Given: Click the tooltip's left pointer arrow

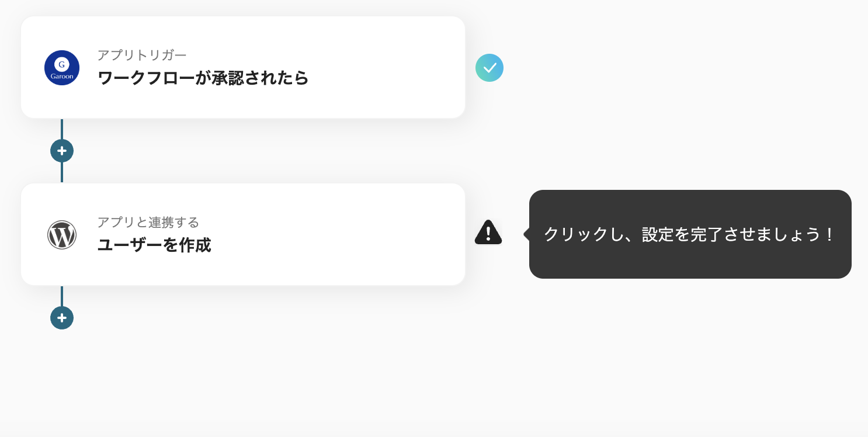Looking at the screenshot, I should (x=526, y=234).
